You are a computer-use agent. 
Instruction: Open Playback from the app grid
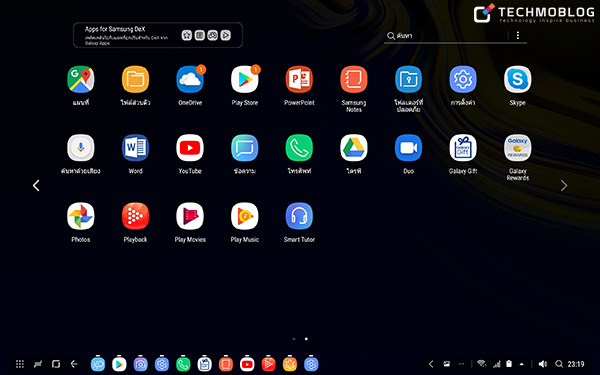click(135, 216)
